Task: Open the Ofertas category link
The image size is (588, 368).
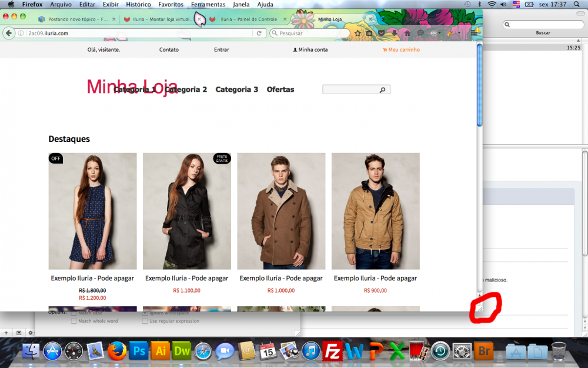Action: [x=280, y=89]
